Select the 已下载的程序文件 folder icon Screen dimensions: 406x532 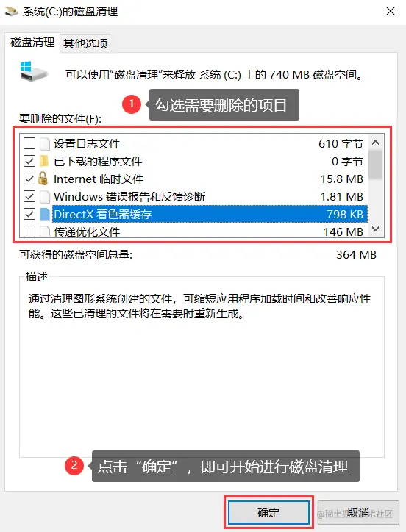[x=45, y=161]
